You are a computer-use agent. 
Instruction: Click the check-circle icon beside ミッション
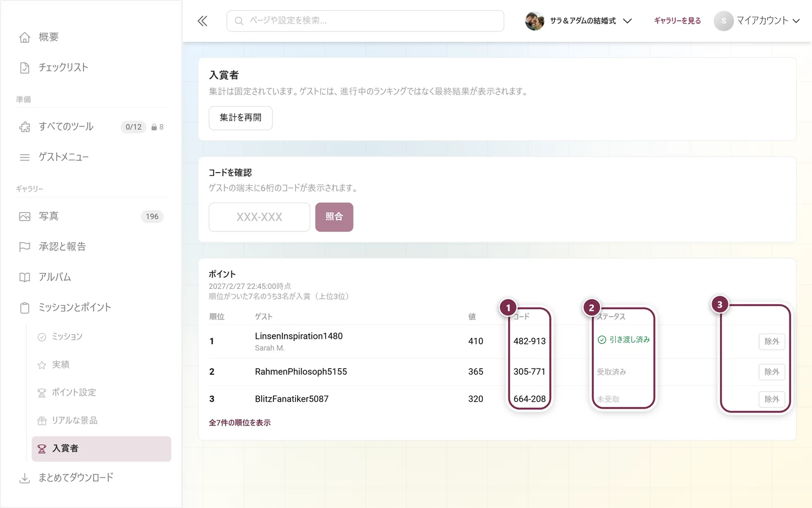pos(42,337)
